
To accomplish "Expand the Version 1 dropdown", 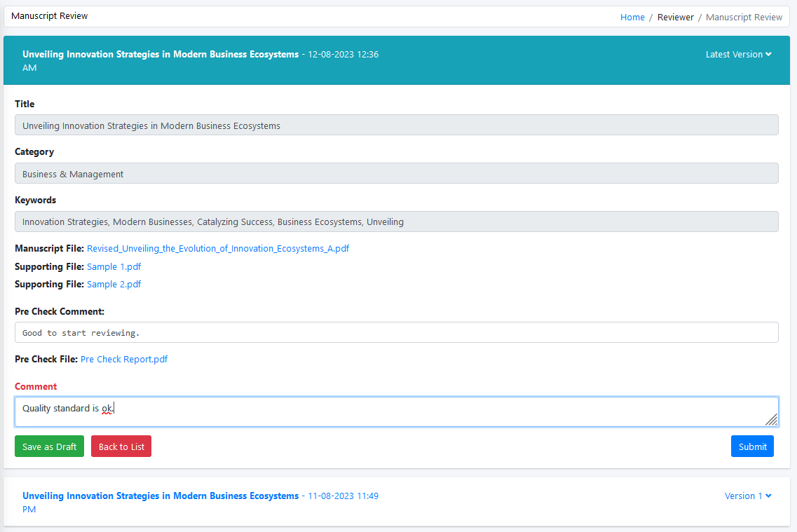I will coord(747,496).
